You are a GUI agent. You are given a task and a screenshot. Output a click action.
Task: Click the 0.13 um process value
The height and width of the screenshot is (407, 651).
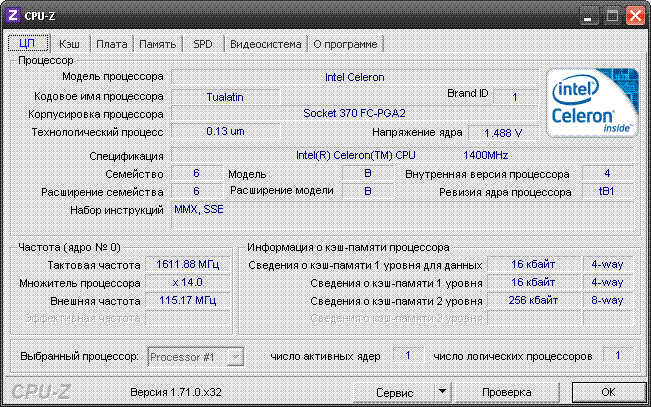pyautogui.click(x=225, y=131)
